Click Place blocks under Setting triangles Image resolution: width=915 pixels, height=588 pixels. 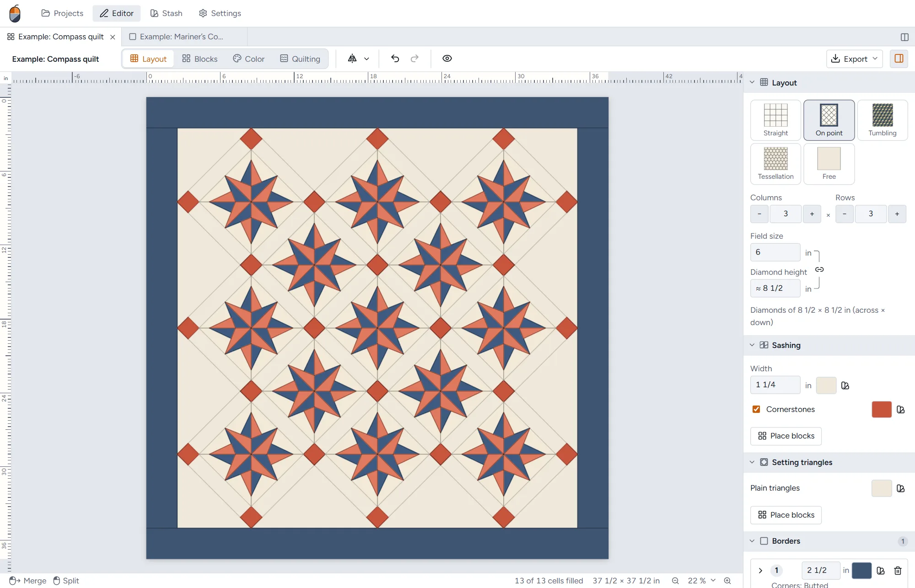tap(786, 515)
